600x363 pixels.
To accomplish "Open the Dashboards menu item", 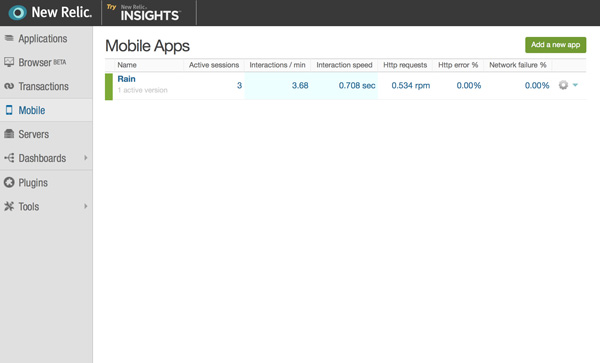I will point(46,158).
